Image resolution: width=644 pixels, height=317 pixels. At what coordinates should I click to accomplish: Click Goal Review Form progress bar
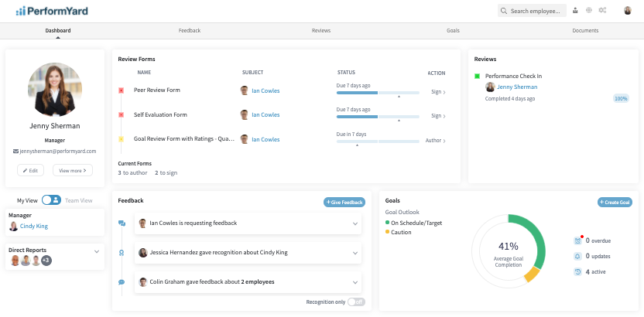tap(378, 141)
